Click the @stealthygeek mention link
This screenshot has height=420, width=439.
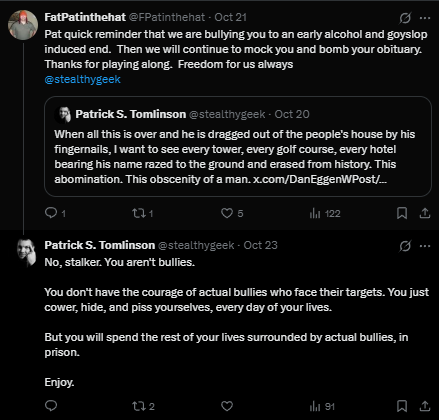82,79
